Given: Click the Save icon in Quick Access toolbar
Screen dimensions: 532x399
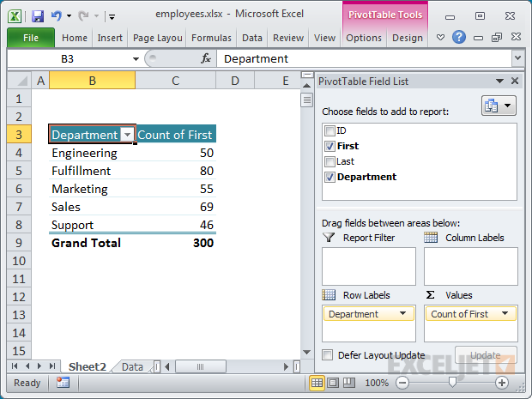Looking at the screenshot, I should click(x=37, y=15).
